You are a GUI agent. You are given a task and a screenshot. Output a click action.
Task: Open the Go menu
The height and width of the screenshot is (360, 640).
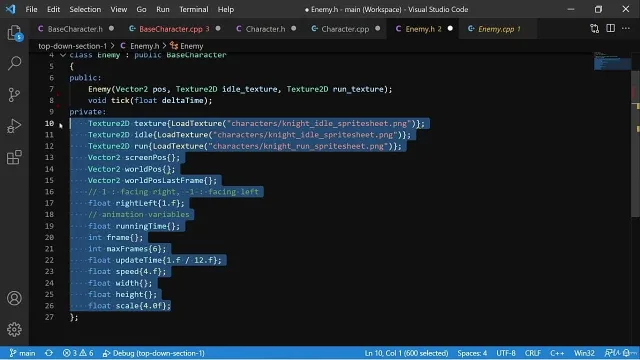141,9
